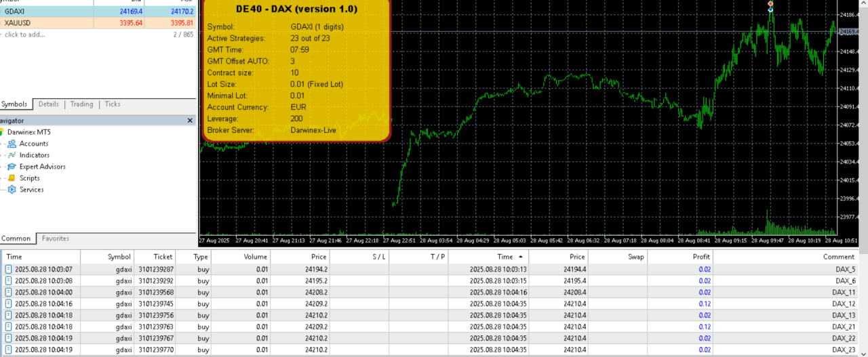Open the Ticks tab
The image size is (868, 357).
(x=113, y=104)
